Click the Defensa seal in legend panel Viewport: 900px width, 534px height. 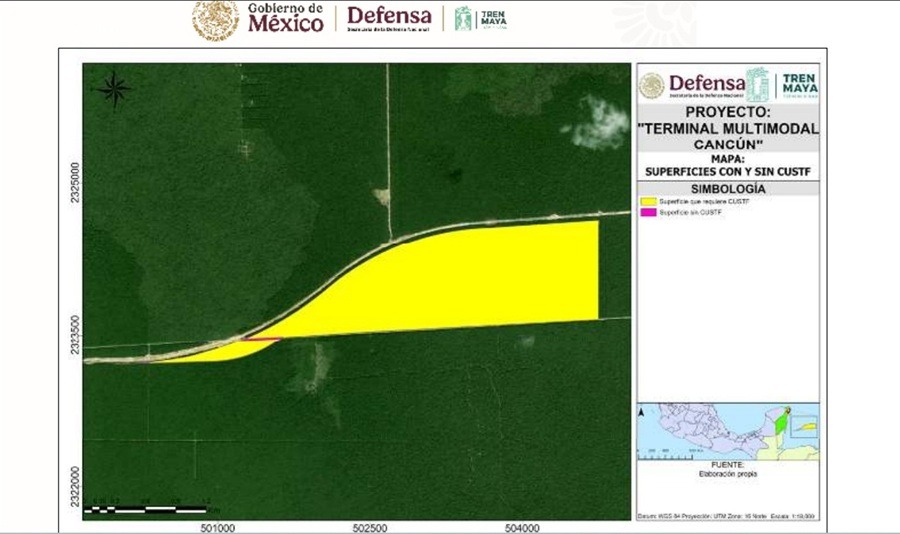click(x=652, y=84)
